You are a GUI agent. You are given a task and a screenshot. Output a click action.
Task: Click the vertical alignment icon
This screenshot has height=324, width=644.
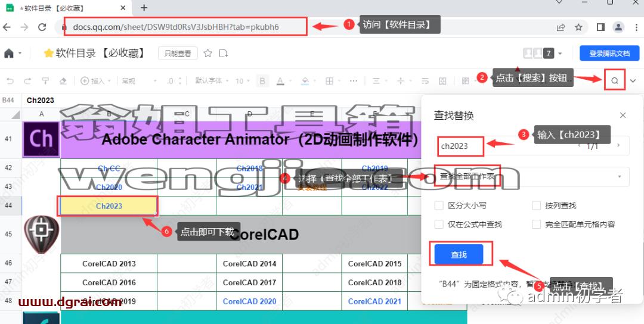[401, 81]
